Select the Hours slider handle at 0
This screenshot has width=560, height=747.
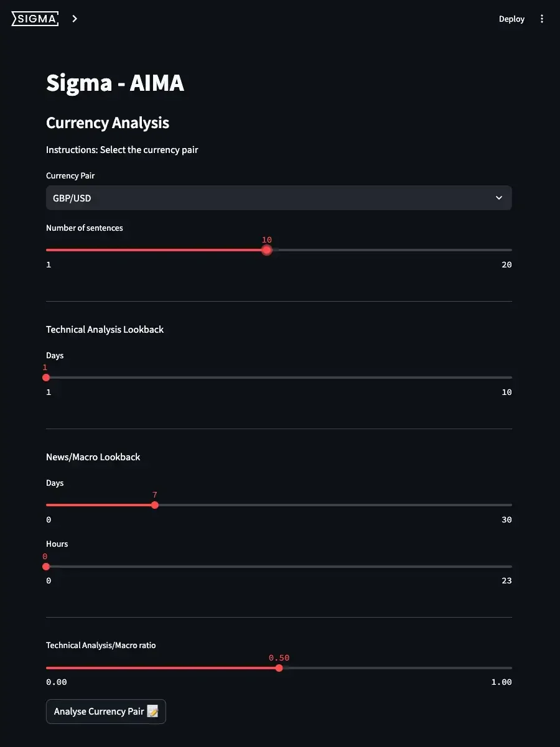pos(46,567)
